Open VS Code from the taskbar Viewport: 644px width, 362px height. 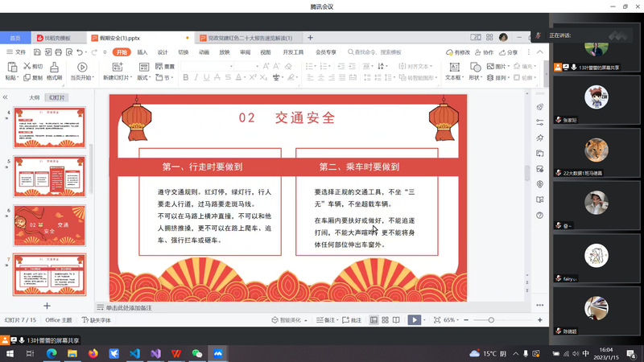click(x=134, y=353)
